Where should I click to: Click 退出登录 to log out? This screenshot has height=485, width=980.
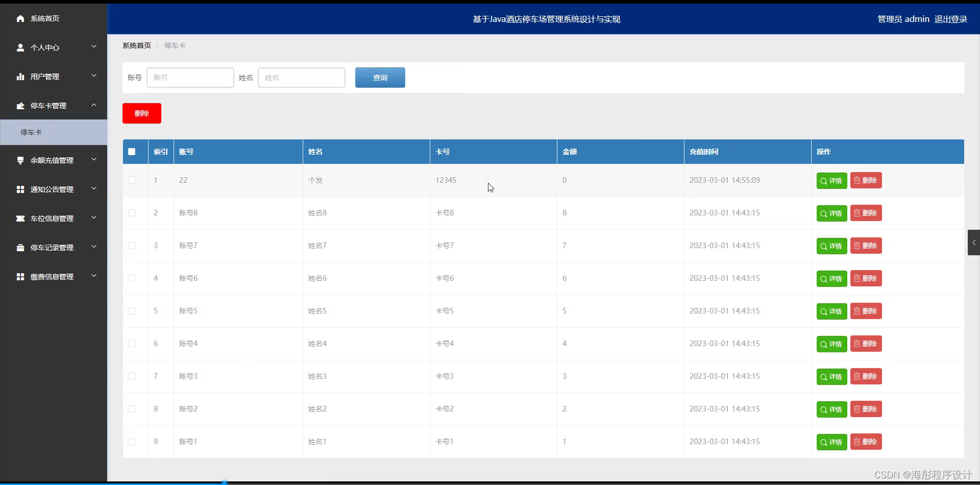pos(951,19)
